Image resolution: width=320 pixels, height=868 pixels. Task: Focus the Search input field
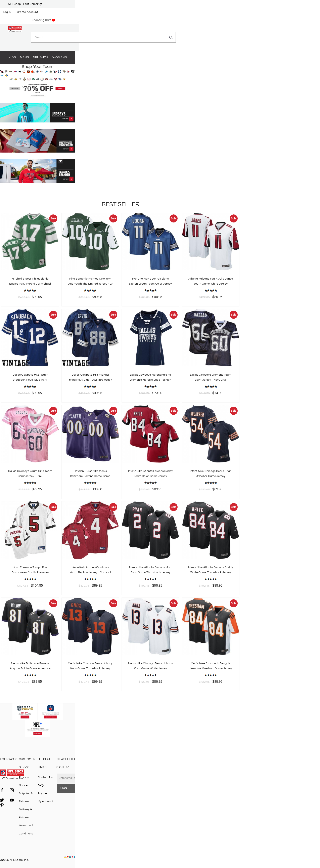[103, 37]
